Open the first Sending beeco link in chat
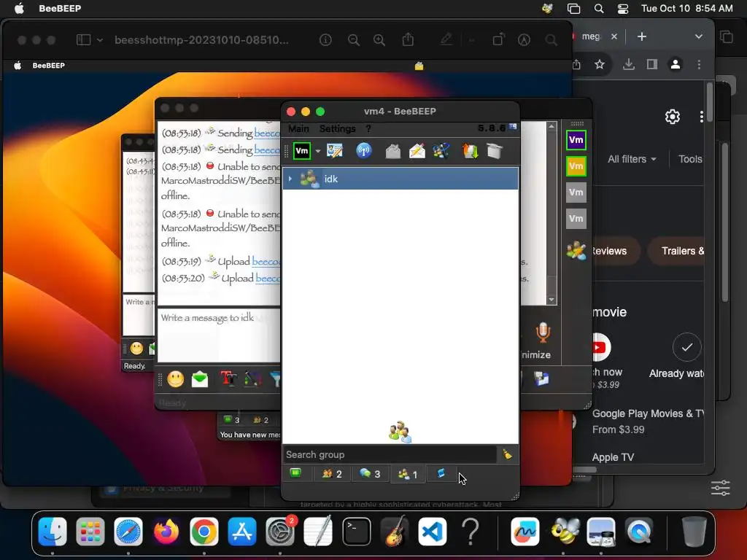This screenshot has height=560, width=747. pos(267,133)
